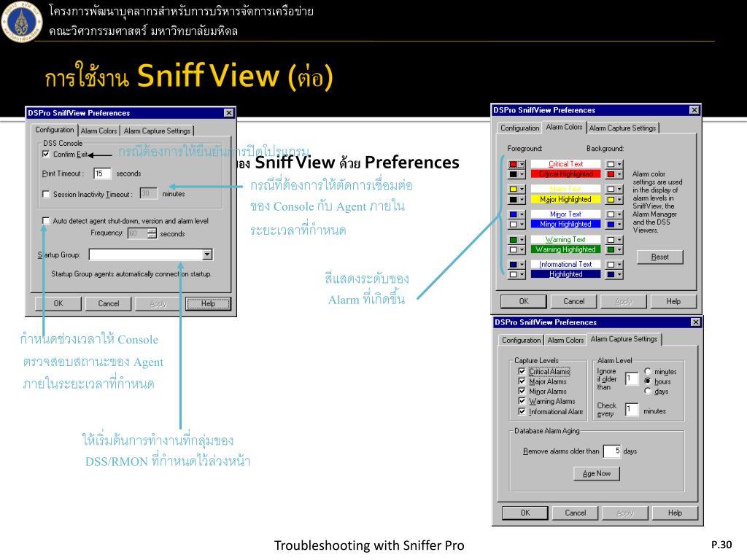Screen dimensions: 747x560
Task: Click the Age Now button
Action: point(597,473)
